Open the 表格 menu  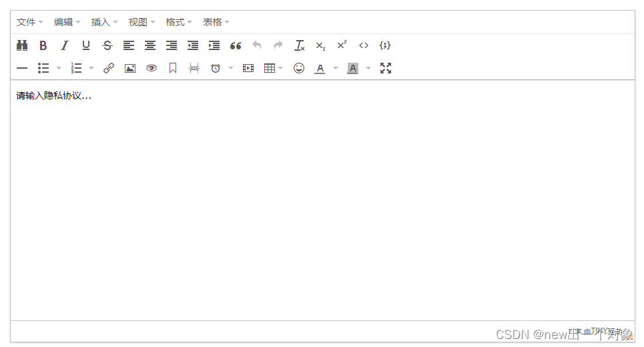[x=216, y=22]
